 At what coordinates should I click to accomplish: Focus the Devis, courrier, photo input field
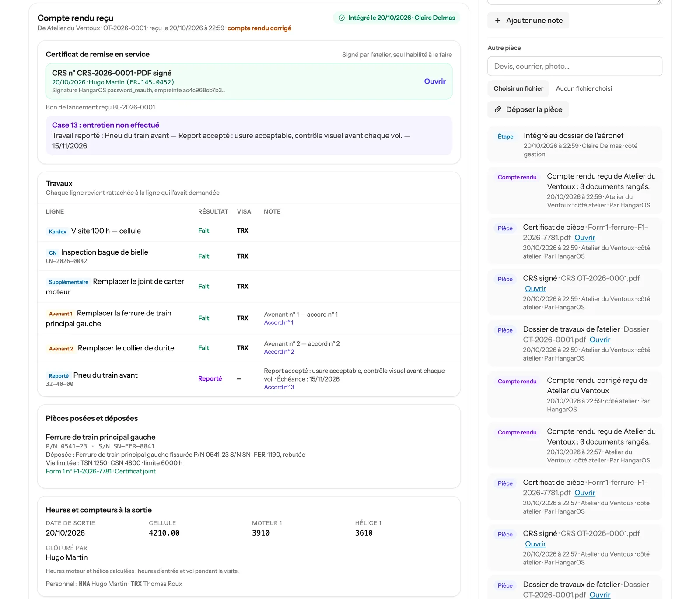[x=574, y=66]
